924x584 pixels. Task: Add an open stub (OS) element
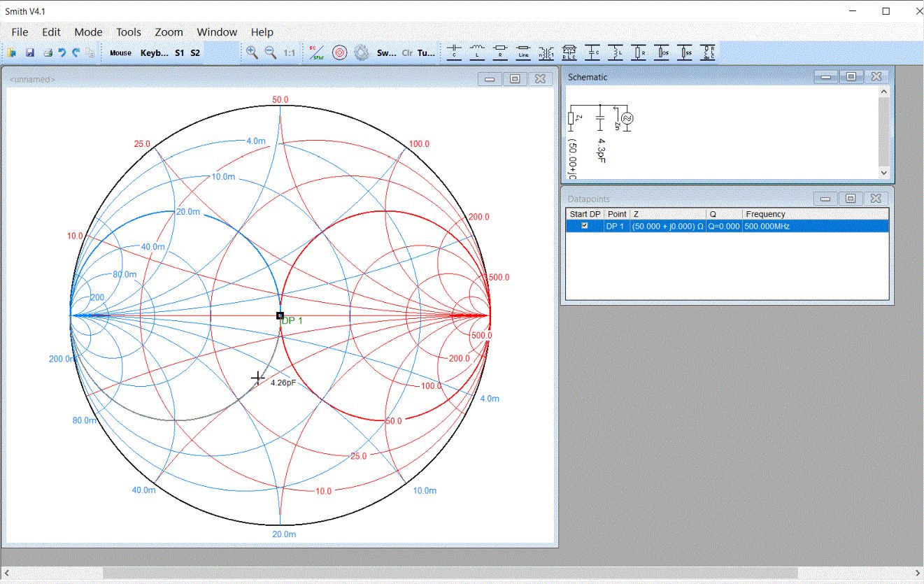662,52
